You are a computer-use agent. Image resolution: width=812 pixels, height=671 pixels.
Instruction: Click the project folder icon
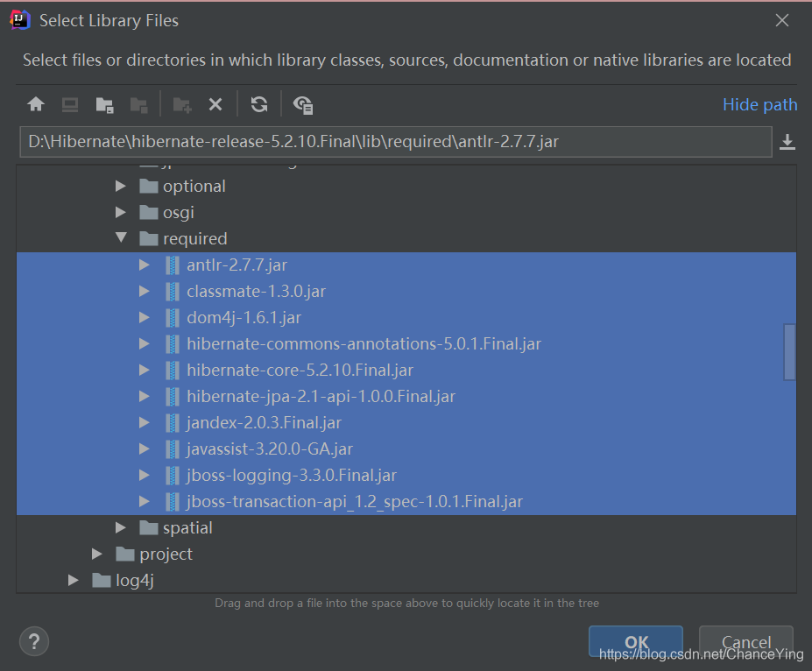[125, 554]
